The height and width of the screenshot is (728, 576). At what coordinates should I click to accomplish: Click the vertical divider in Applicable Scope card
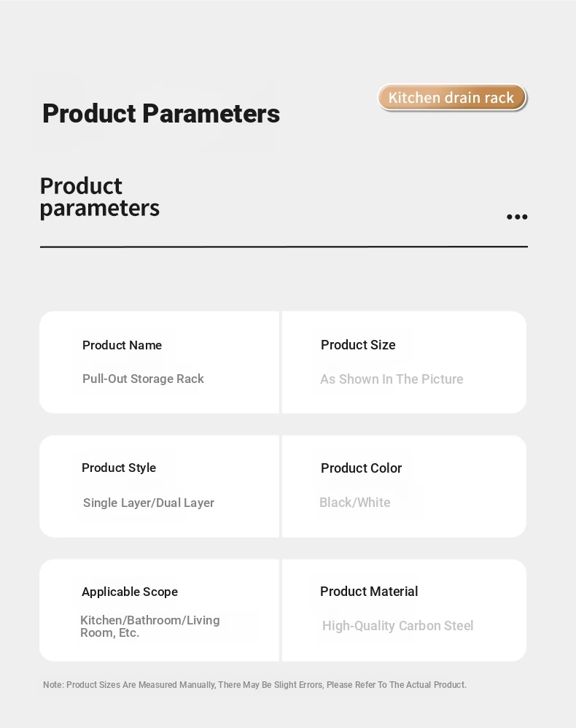tap(280, 610)
